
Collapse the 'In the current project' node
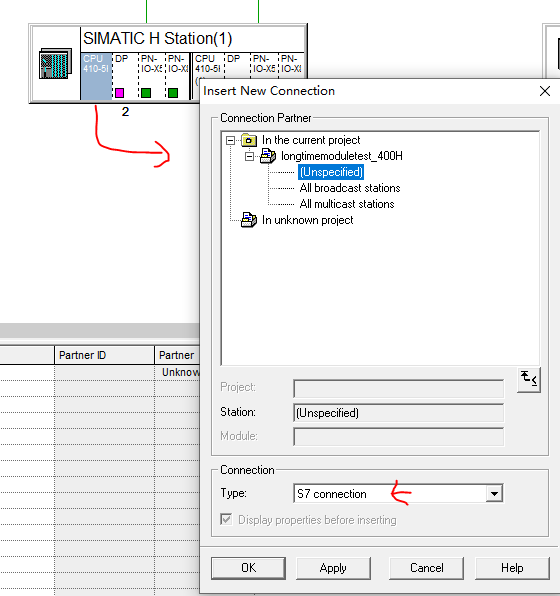pyautogui.click(x=230, y=141)
